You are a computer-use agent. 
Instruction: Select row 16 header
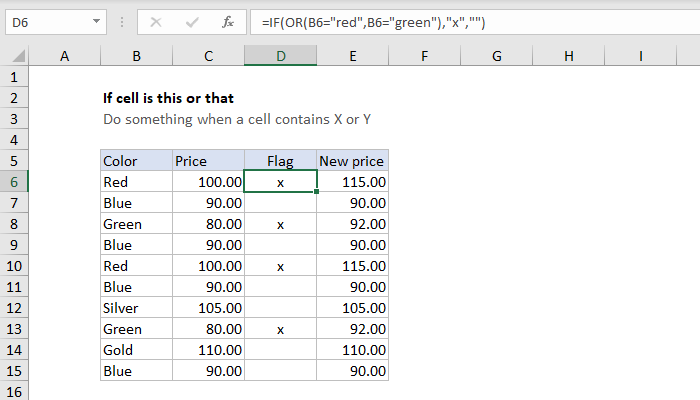[14, 392]
